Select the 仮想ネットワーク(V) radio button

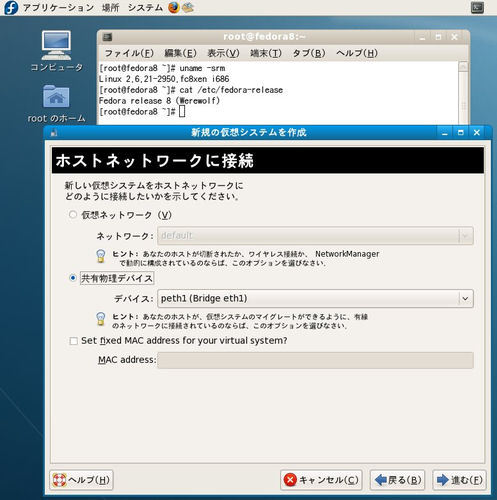click(73, 215)
